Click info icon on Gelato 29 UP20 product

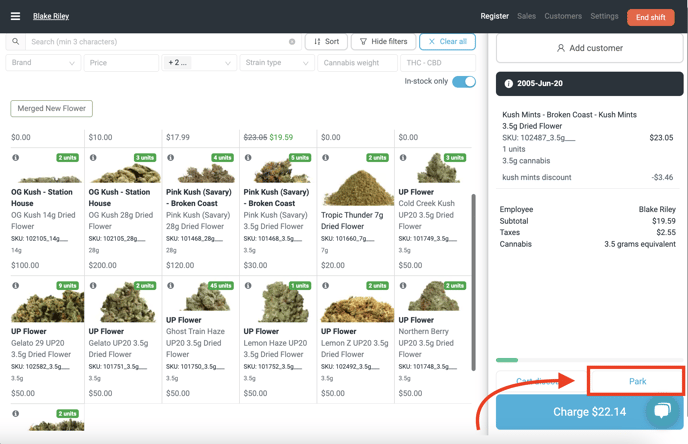[16, 286]
